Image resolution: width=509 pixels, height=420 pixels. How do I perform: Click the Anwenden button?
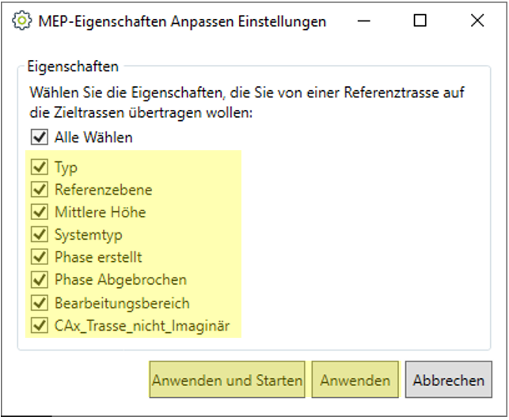click(355, 380)
